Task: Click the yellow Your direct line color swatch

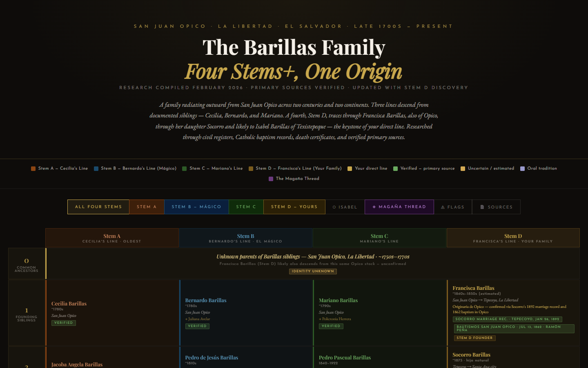Action: 349,168
